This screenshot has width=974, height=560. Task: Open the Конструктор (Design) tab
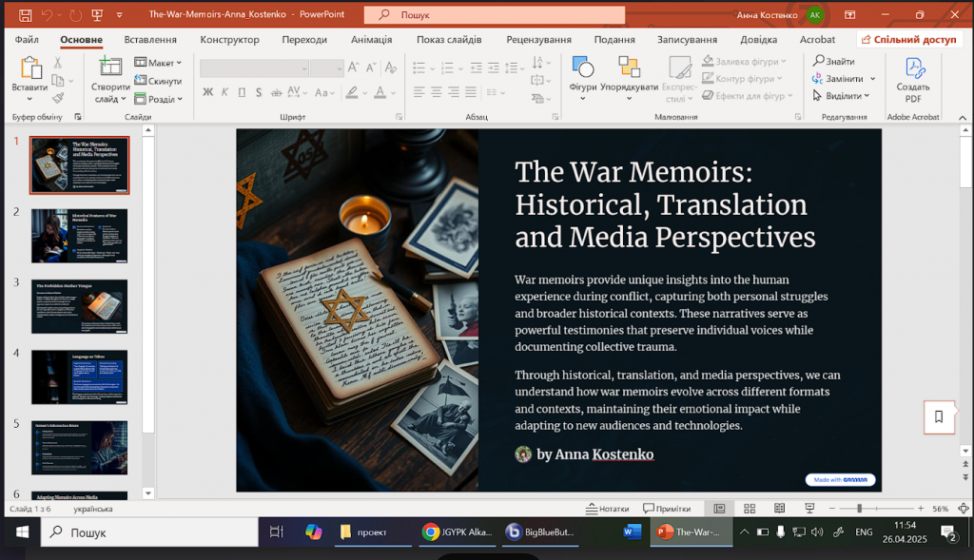pos(229,40)
